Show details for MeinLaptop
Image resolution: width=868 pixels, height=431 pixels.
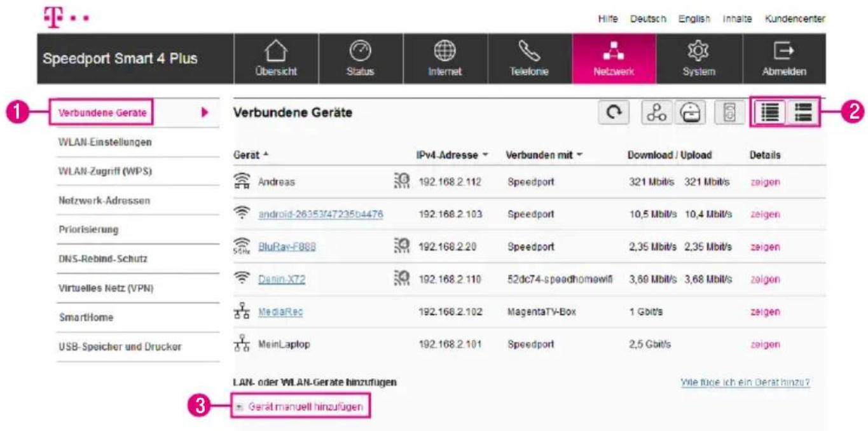coord(765,344)
